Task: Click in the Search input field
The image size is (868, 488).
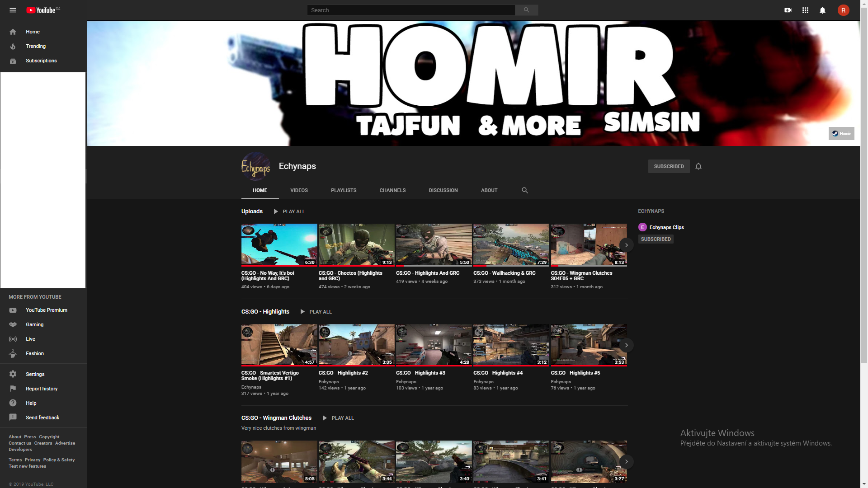Action: tap(411, 10)
